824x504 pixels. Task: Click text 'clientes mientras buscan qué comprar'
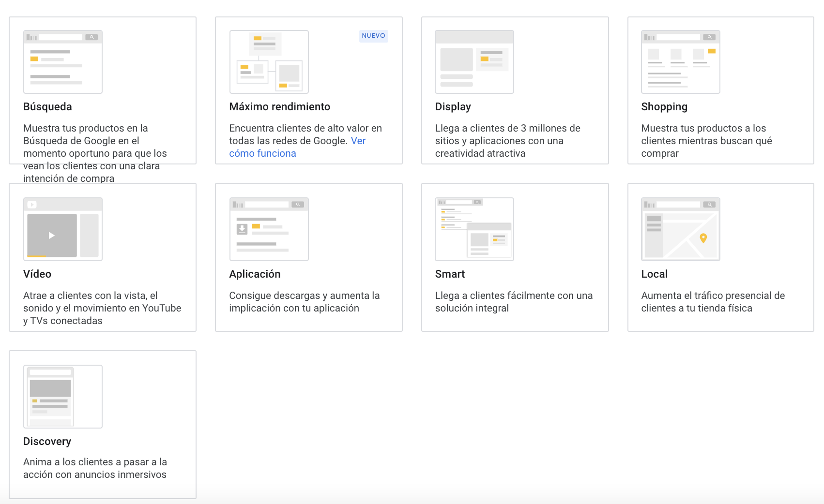[x=706, y=147]
